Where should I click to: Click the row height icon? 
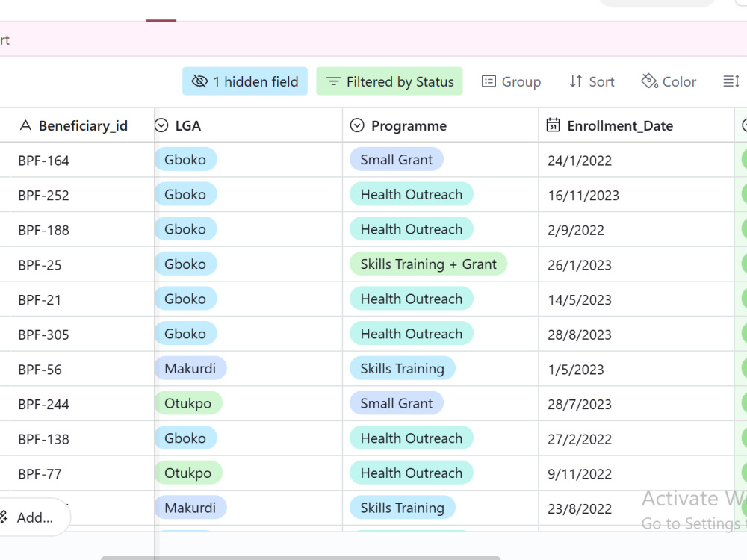[731, 81]
